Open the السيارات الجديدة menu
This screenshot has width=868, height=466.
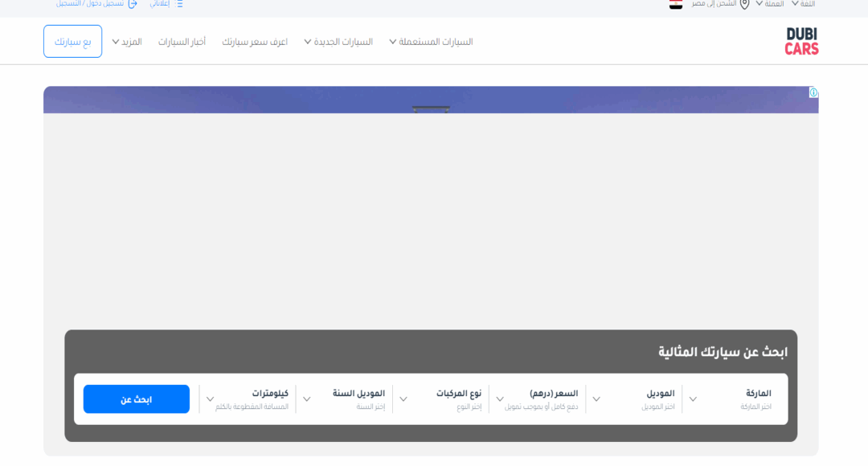(338, 41)
